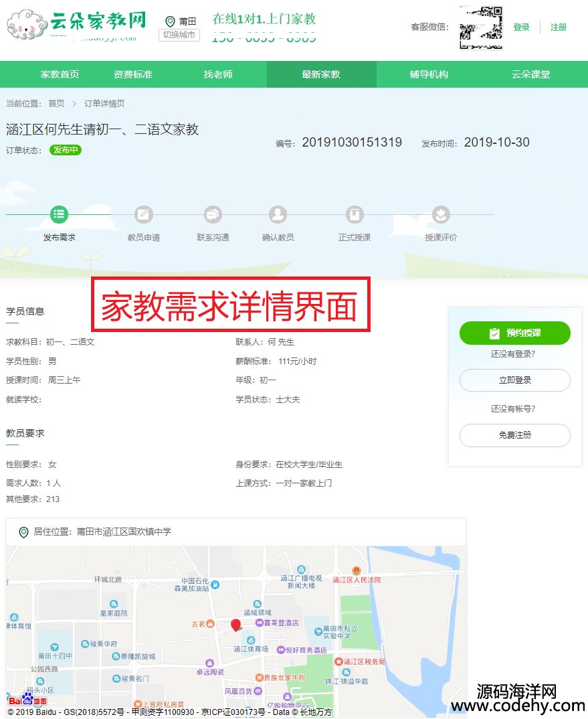588x719 pixels.
Task: Click the 发布需求 step icon
Action: [59, 214]
